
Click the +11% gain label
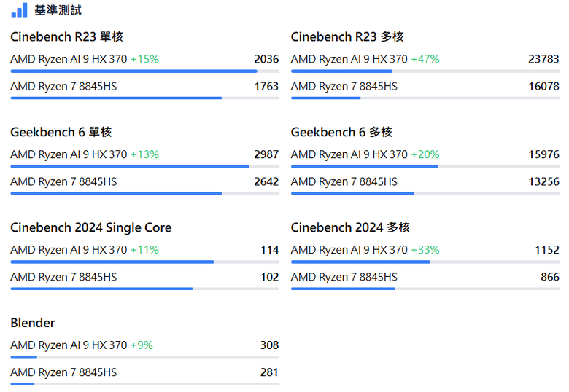click(x=144, y=250)
